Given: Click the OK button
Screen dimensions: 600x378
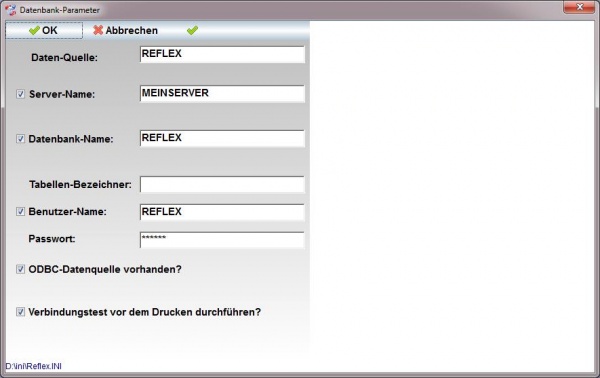Looking at the screenshot, I should coord(44,30).
